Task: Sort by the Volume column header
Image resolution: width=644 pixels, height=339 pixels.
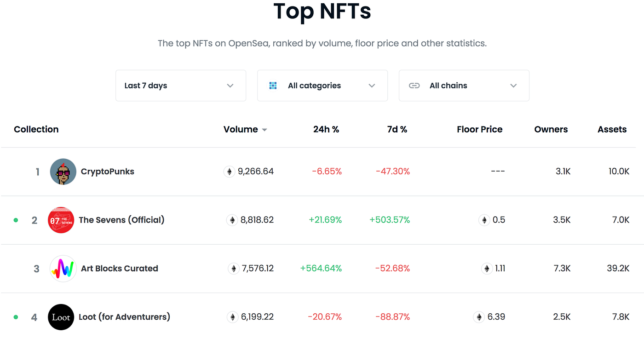Action: coord(241,130)
